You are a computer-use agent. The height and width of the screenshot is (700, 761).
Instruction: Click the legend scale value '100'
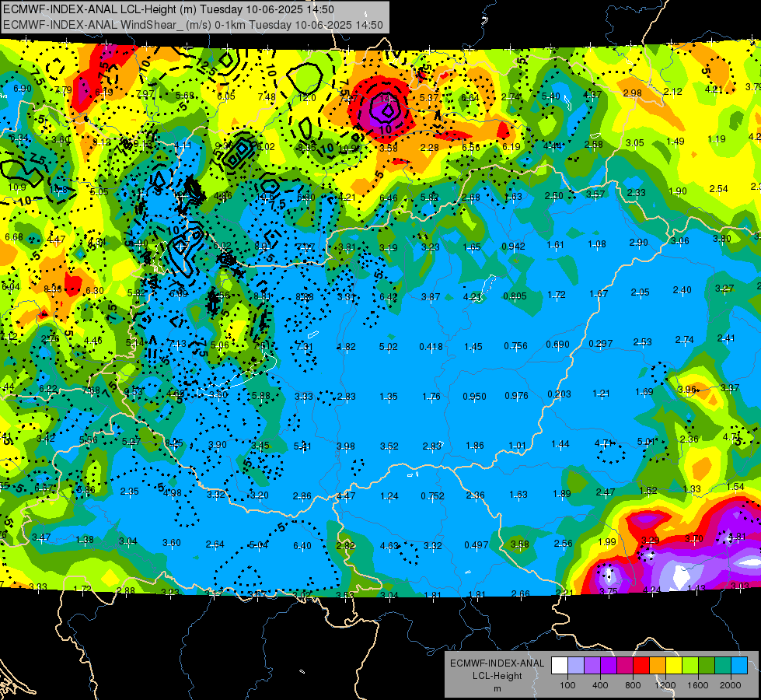click(567, 685)
